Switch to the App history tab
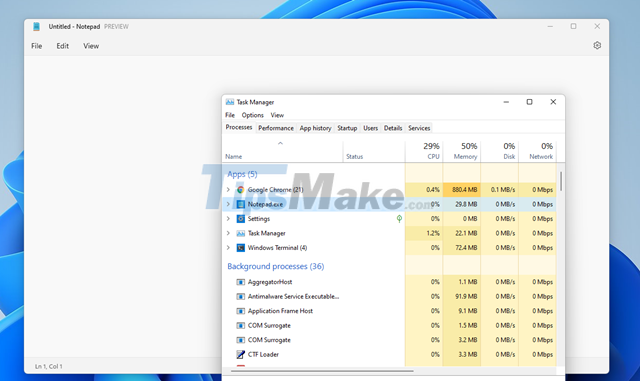 (316, 128)
